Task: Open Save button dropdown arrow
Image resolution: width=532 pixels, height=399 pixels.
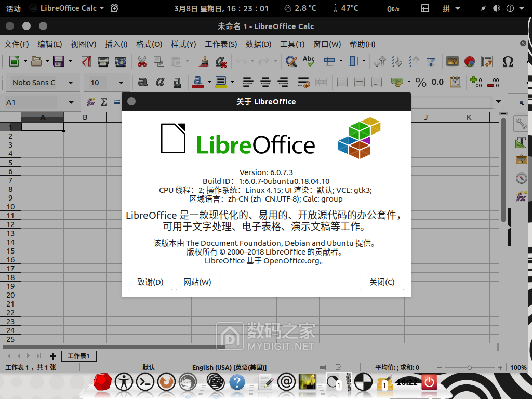Action: [x=70, y=61]
